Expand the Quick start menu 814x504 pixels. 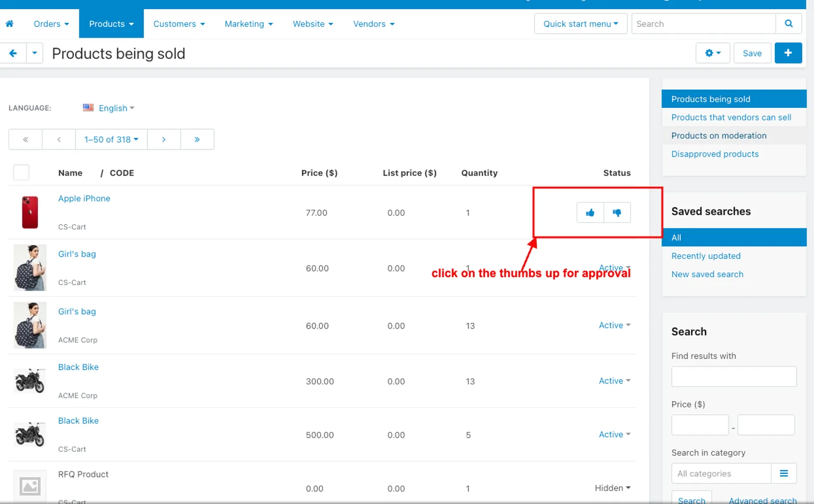pyautogui.click(x=580, y=23)
